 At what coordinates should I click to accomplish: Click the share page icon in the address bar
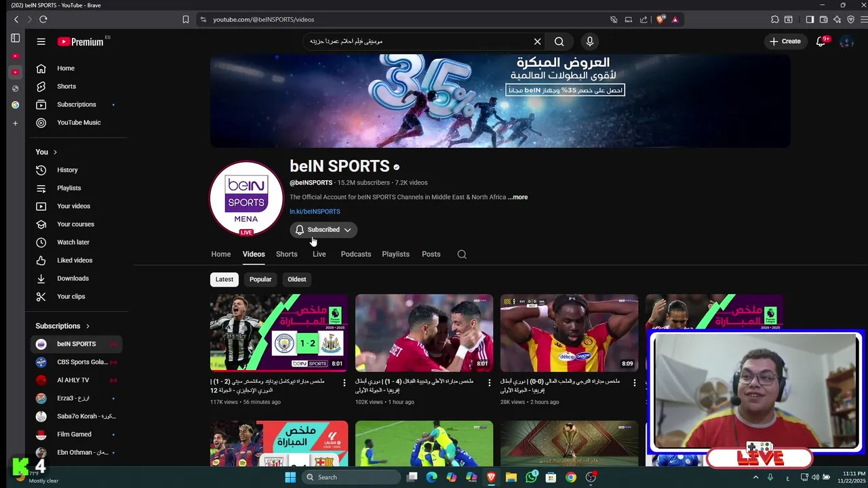(644, 20)
